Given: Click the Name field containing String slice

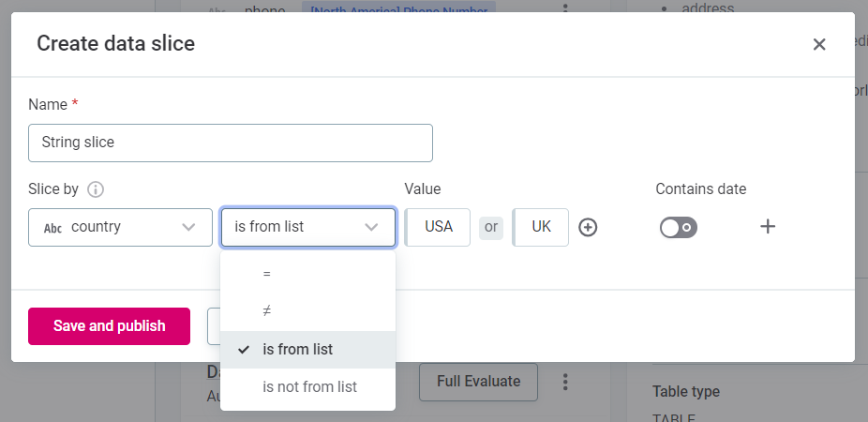Looking at the screenshot, I should coord(230,143).
